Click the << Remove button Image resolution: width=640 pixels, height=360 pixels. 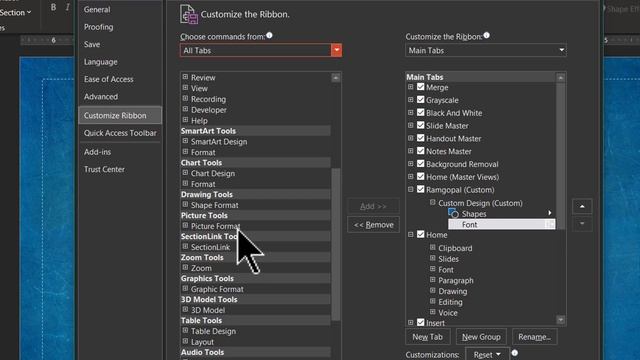(x=373, y=224)
